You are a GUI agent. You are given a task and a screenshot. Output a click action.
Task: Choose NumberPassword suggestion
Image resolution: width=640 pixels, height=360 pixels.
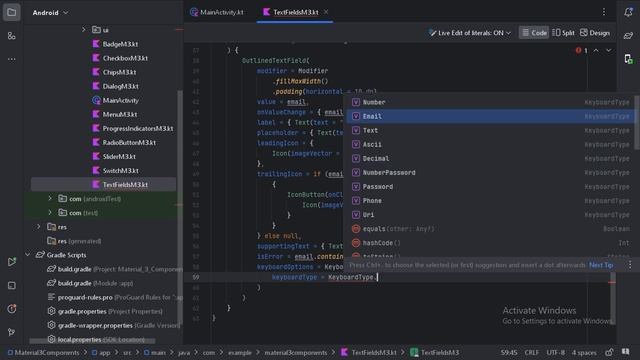(490, 173)
